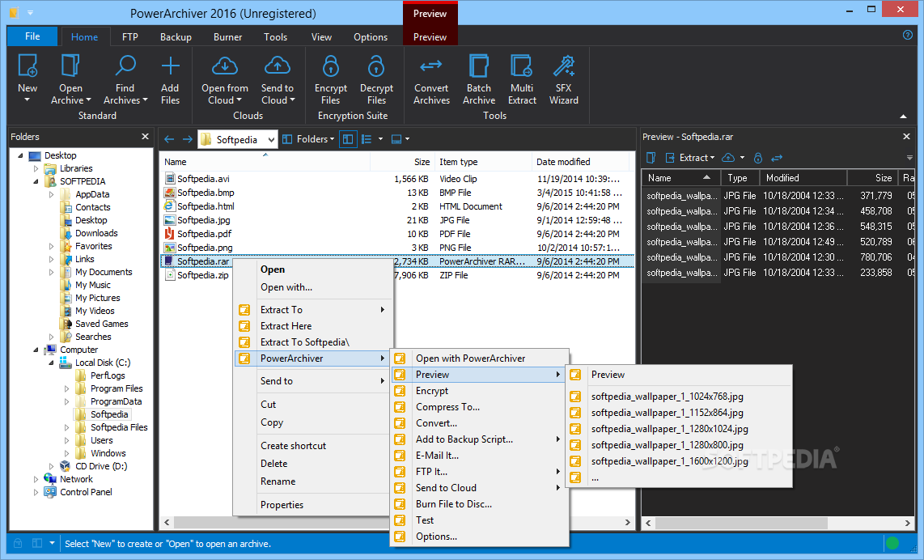Click Extract icon in Preview panel

click(x=670, y=157)
